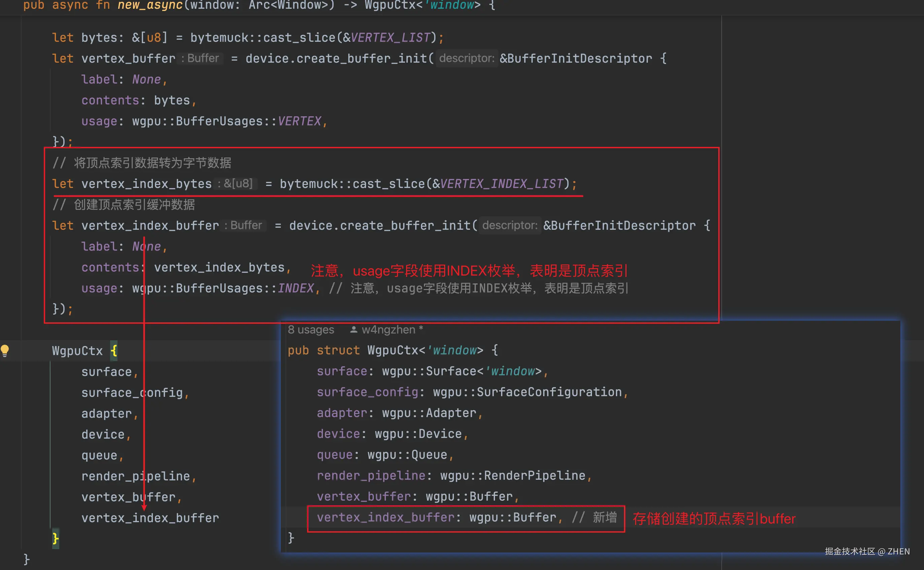
Task: Click the 'pub struct WgpuCtx' declaration name
Action: [393, 350]
